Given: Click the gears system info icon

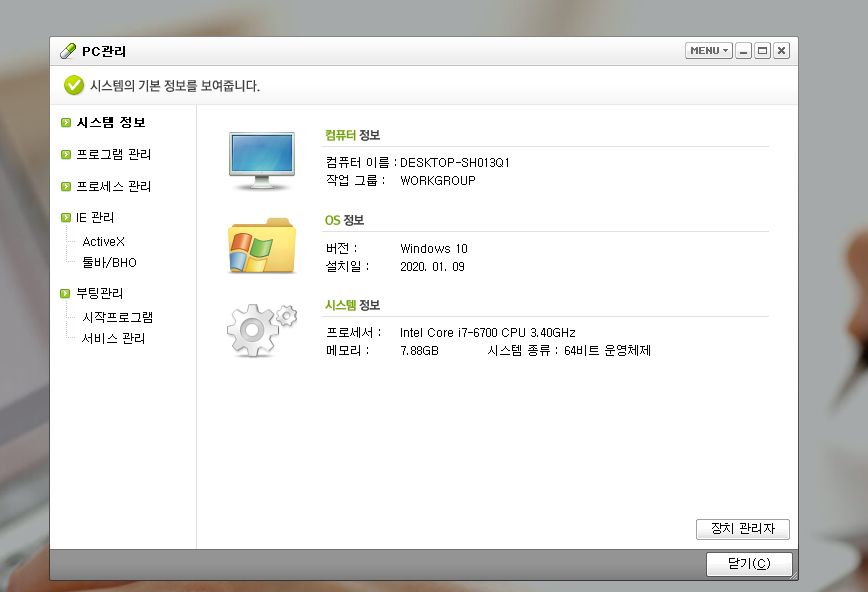Looking at the screenshot, I should point(262,330).
